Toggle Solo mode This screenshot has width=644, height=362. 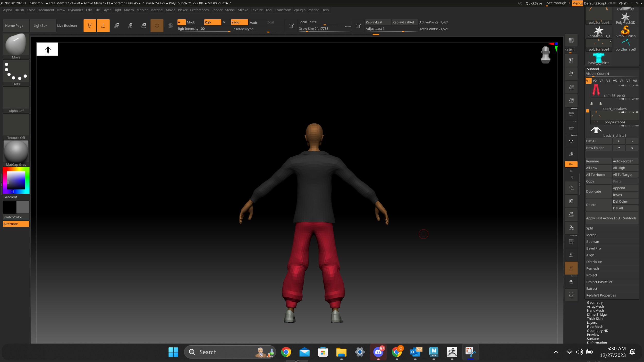coord(571,282)
